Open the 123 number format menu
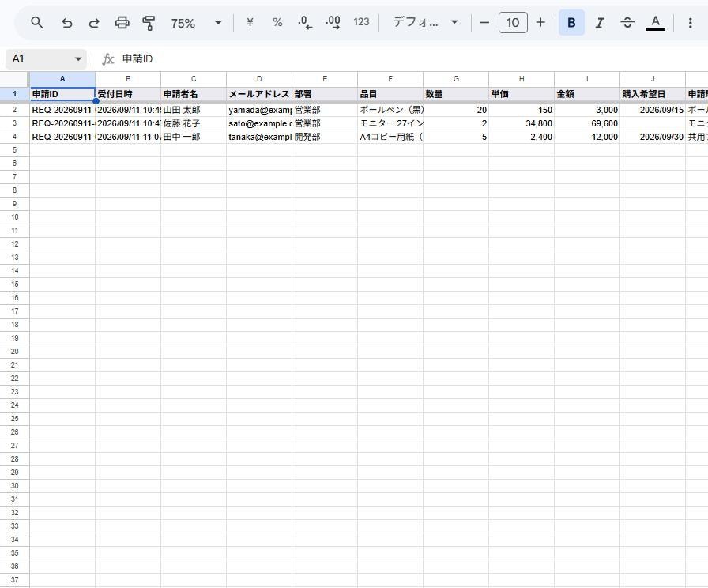 (x=361, y=22)
